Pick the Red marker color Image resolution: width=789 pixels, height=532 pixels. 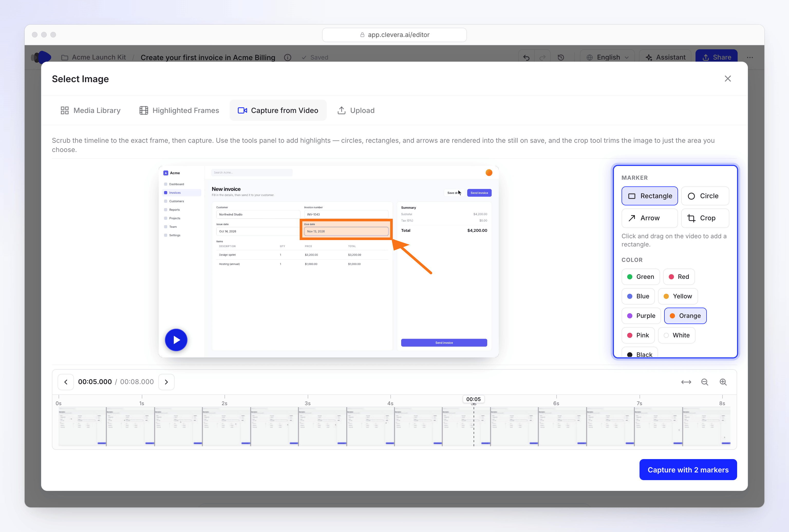click(x=679, y=277)
